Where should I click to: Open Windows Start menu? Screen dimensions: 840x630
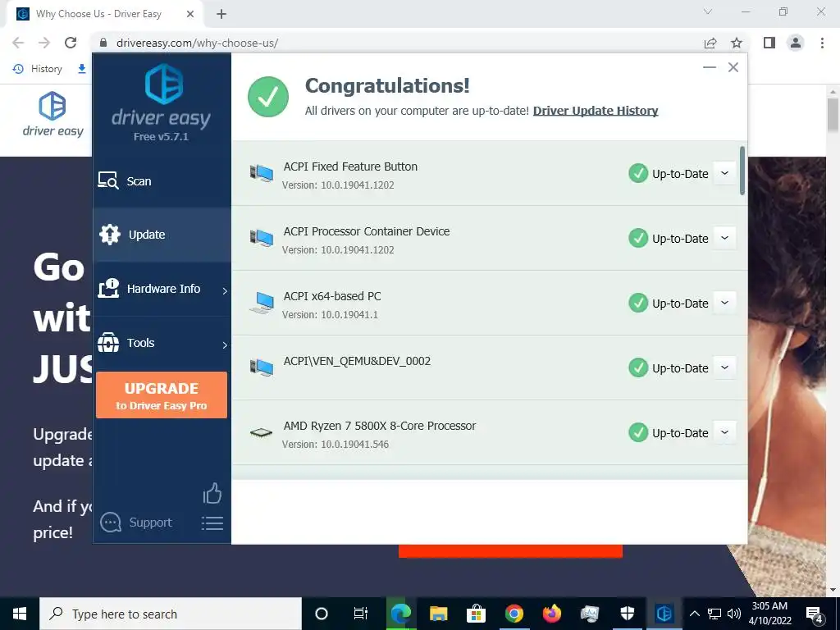(20, 614)
